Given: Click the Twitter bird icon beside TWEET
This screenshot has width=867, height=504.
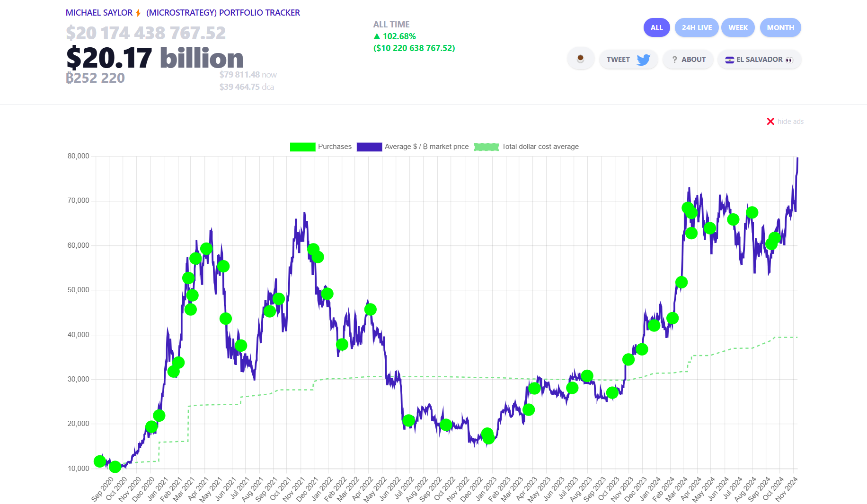Looking at the screenshot, I should [644, 60].
